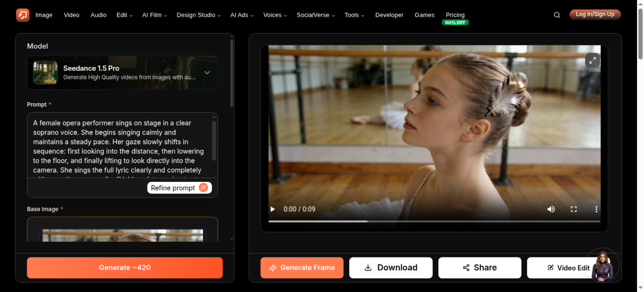Viewport: 644px width, 292px height.
Task: Play the video preview
Action: click(273, 209)
